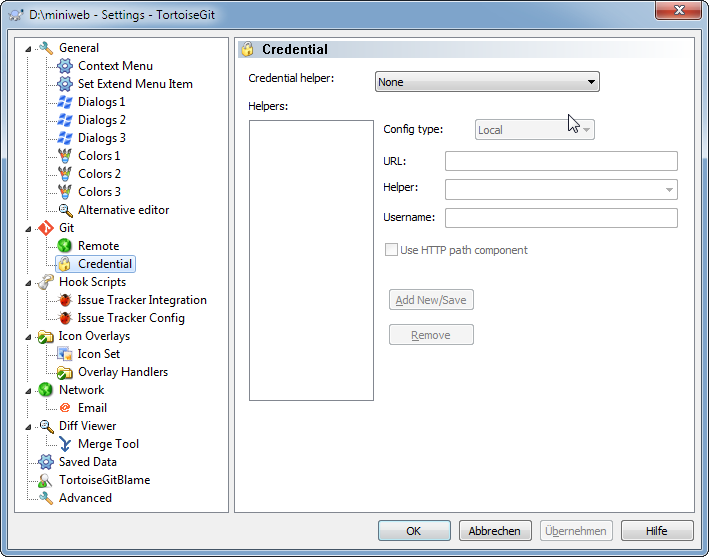Click the paint brushes icon beside Colors 2
The height and width of the screenshot is (557, 709).
65,174
